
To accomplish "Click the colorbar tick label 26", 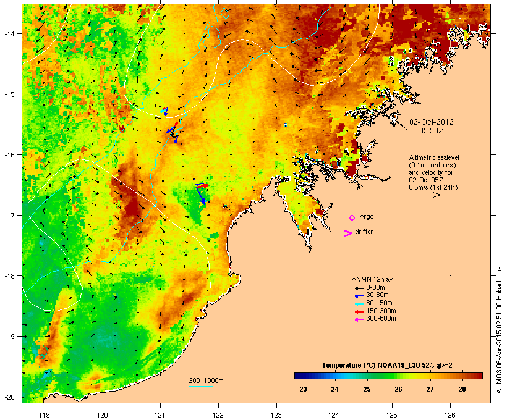I will click(398, 389).
